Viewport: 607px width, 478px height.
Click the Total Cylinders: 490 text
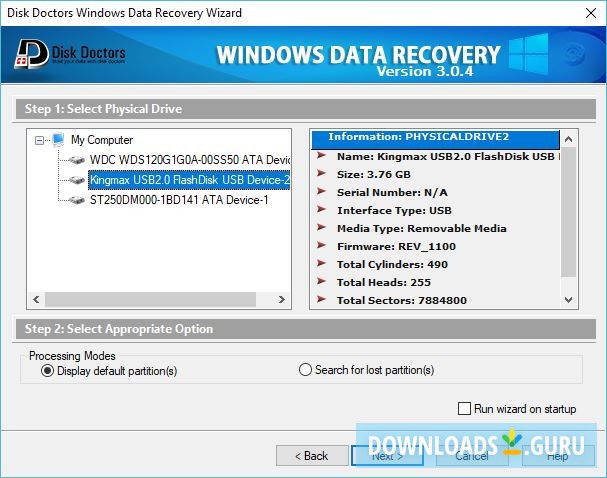392,264
